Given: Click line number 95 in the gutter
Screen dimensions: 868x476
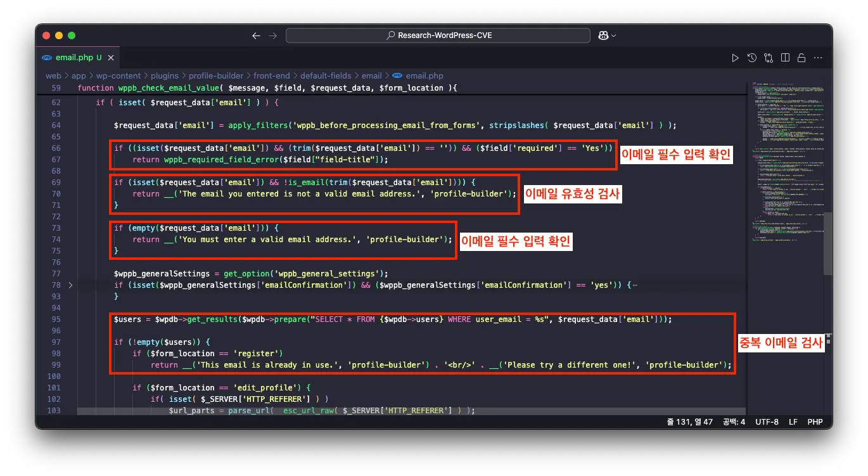Looking at the screenshot, I should 56,319.
